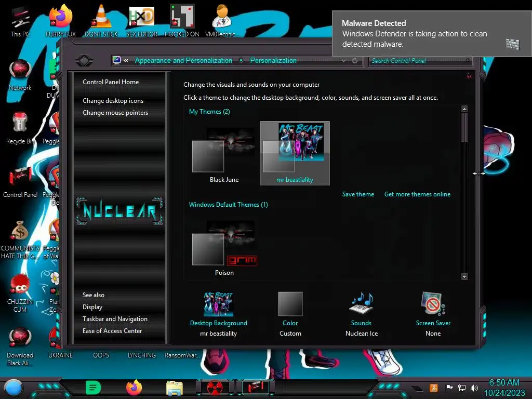Open File Explorer from the taskbar
The width and height of the screenshot is (532, 399).
tap(175, 388)
